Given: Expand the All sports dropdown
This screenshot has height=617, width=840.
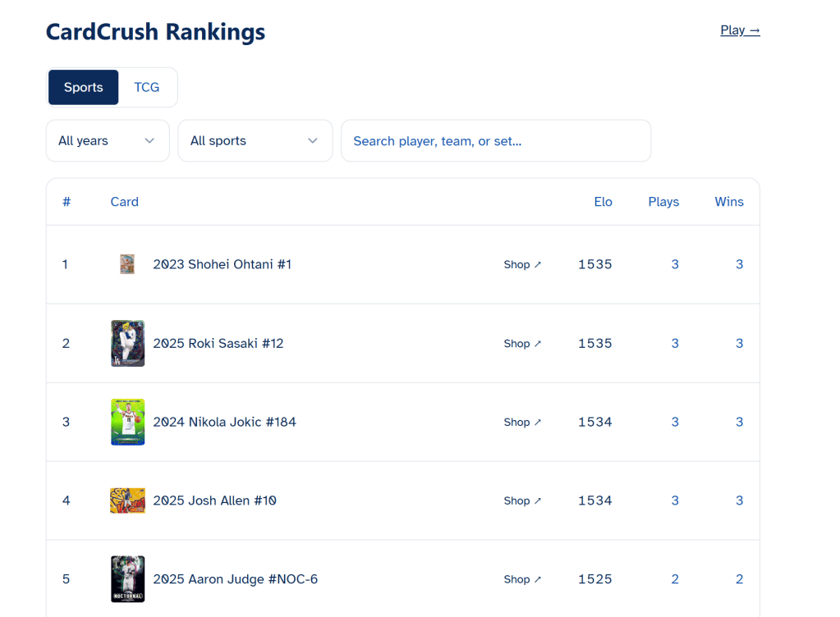Looking at the screenshot, I should [255, 141].
